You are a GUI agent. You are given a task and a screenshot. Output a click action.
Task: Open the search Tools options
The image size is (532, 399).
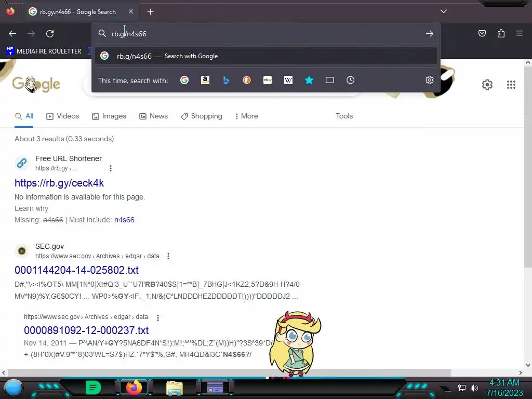click(x=344, y=116)
